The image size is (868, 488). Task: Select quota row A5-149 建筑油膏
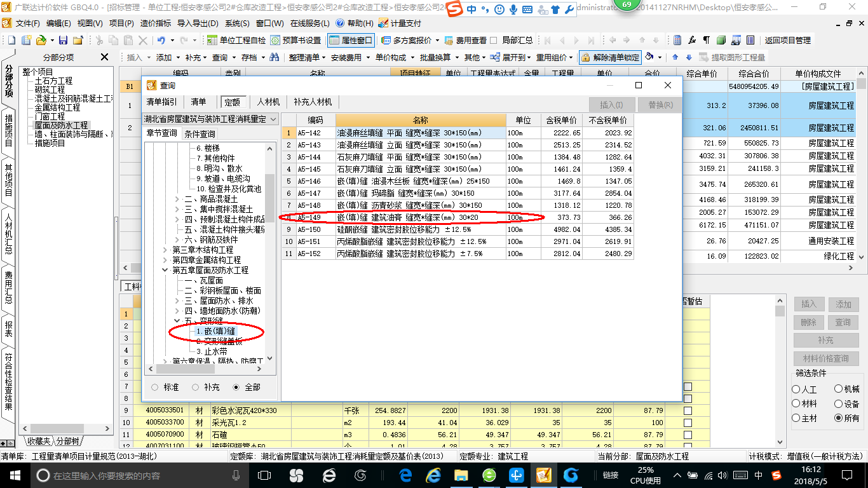coord(458,217)
